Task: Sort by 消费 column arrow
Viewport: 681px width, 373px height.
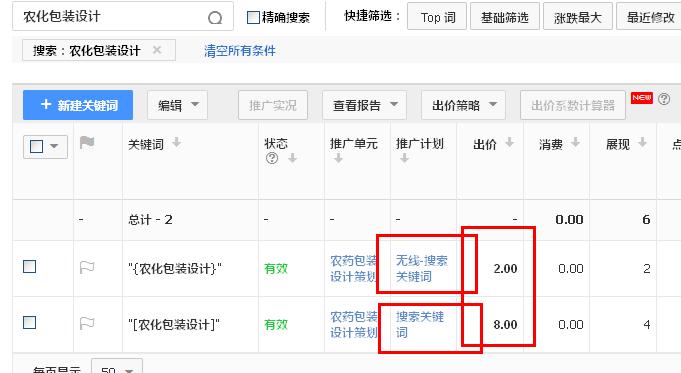Action: pos(575,142)
